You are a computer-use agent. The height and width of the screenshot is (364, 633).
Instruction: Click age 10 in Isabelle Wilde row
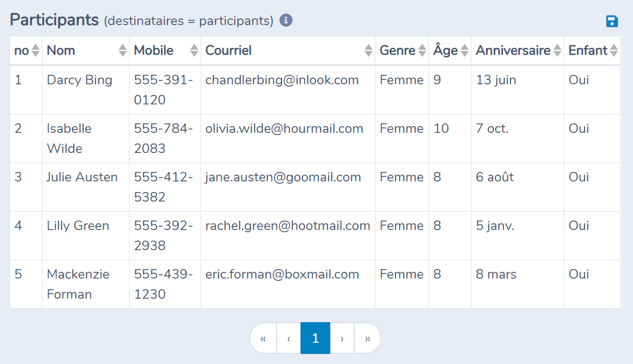[x=441, y=128]
